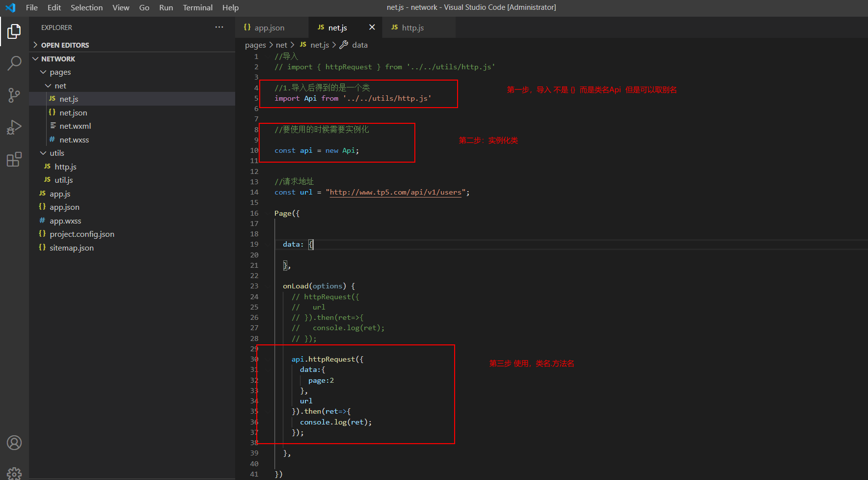This screenshot has width=868, height=480.
Task: Collapse the pages folder
Action: pyautogui.click(x=43, y=72)
